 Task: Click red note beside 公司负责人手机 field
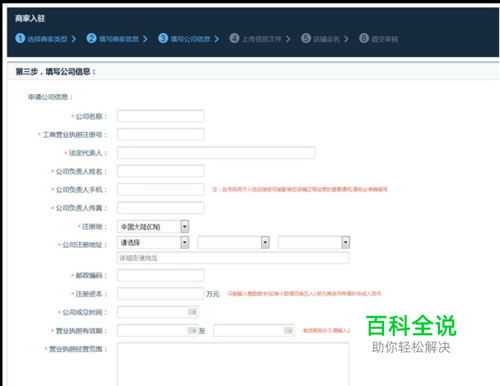(300, 189)
